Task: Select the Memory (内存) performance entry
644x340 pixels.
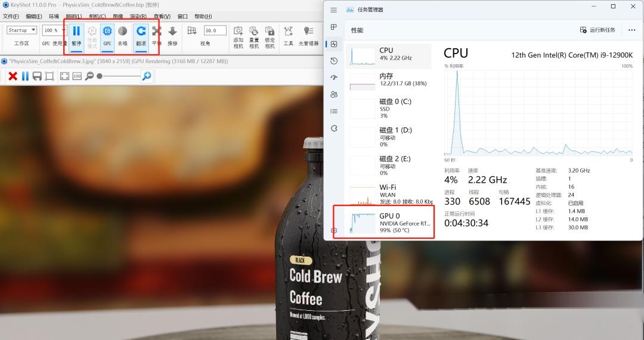Action: (389, 80)
